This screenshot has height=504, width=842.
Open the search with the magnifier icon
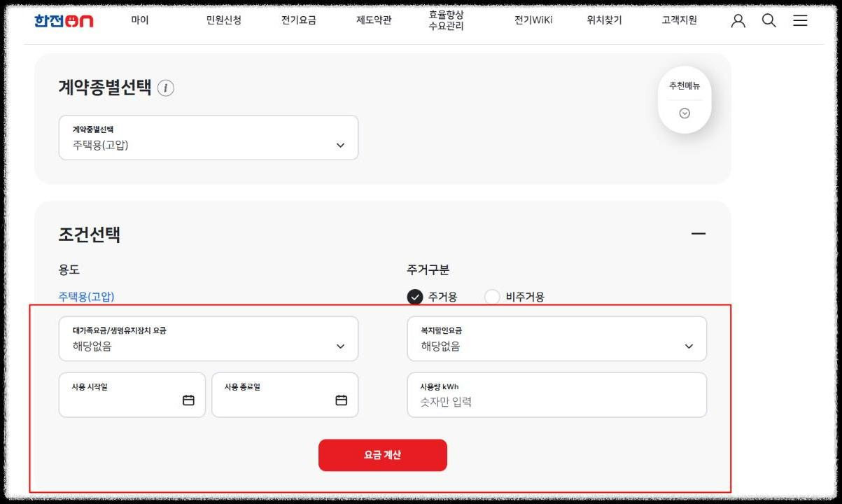point(769,20)
